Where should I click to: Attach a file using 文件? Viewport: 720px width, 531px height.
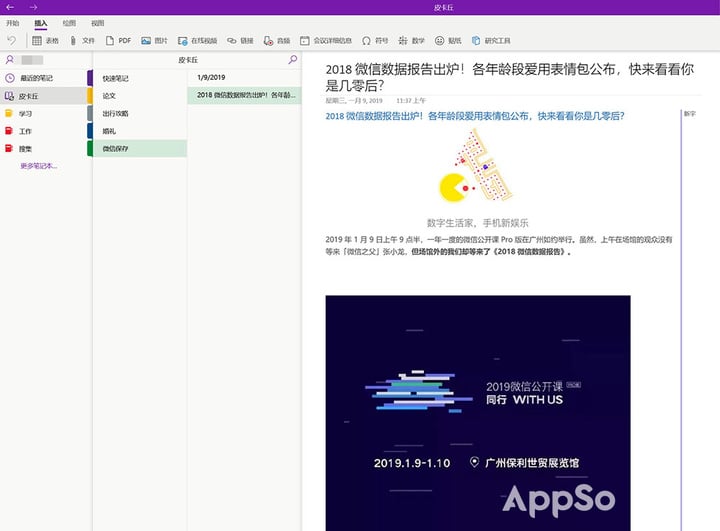tap(82, 40)
